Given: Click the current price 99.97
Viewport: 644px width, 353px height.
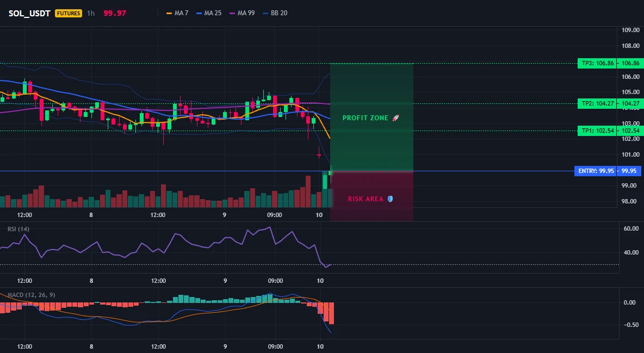Looking at the screenshot, I should (115, 13).
